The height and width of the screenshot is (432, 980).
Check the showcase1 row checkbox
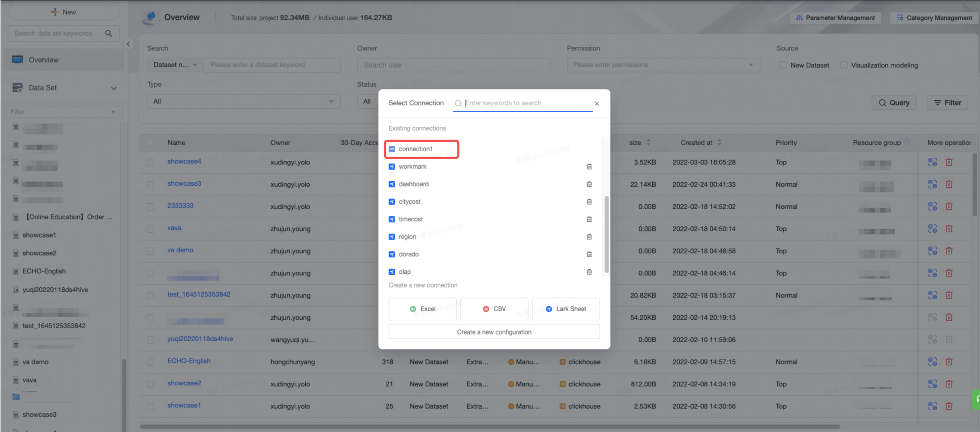151,406
